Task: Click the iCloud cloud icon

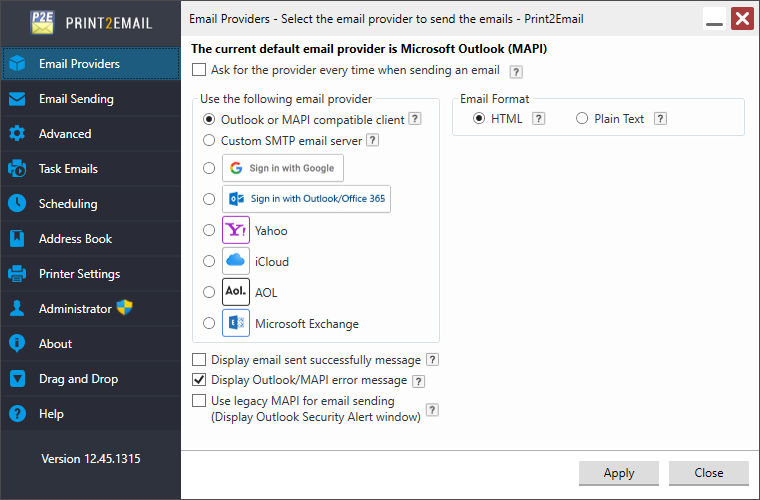Action: point(236,261)
